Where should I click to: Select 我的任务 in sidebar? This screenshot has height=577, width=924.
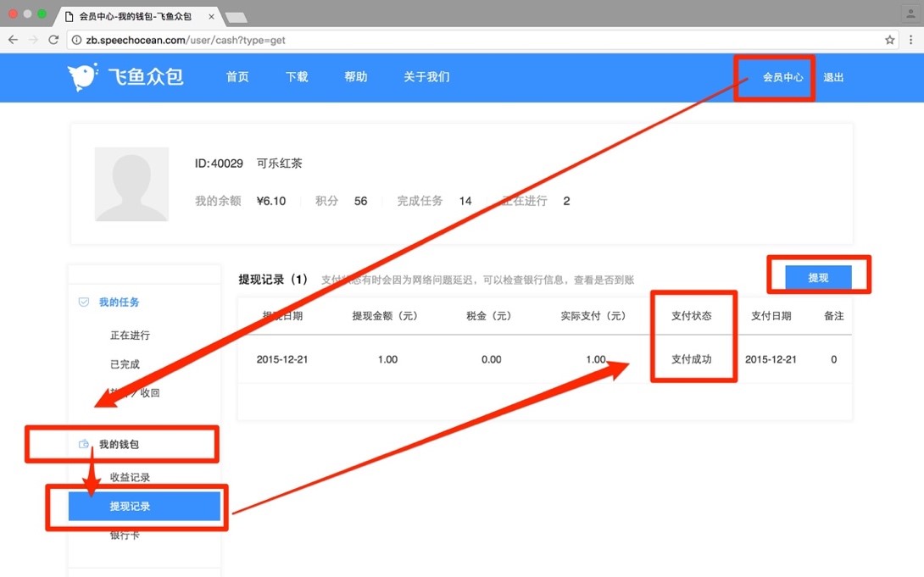tap(119, 302)
